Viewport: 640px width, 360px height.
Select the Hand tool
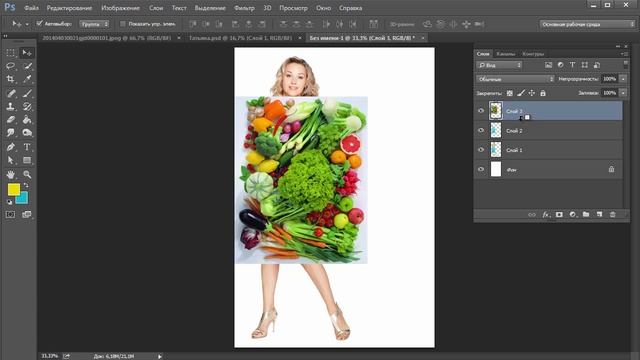click(x=11, y=174)
